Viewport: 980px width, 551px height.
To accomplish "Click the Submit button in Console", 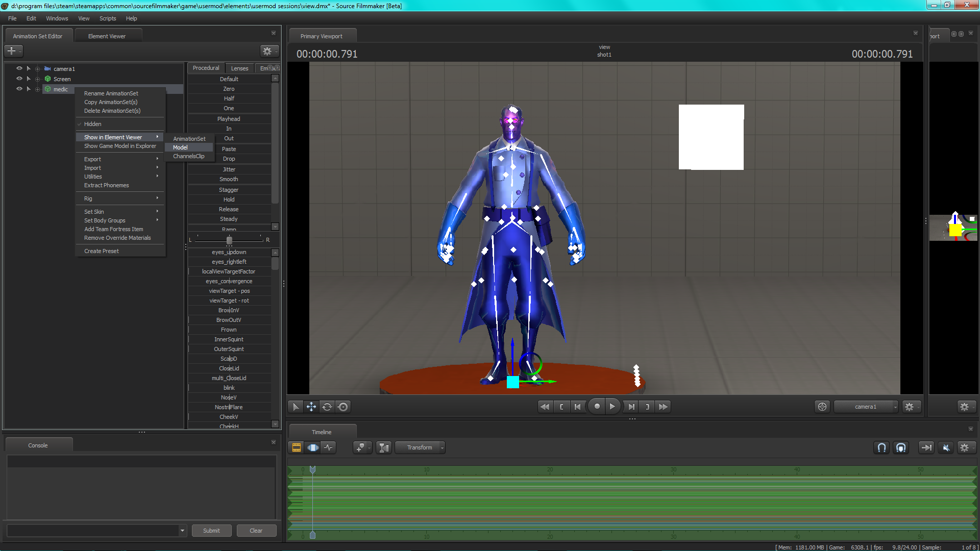I will 211,531.
